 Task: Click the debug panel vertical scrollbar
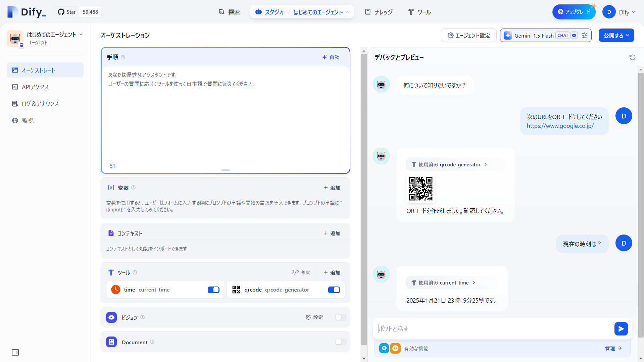[641, 205]
